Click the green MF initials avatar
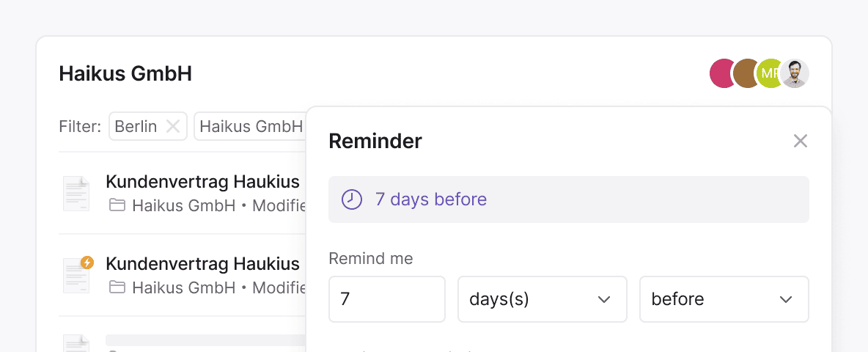The width and height of the screenshot is (868, 352). coord(768,74)
